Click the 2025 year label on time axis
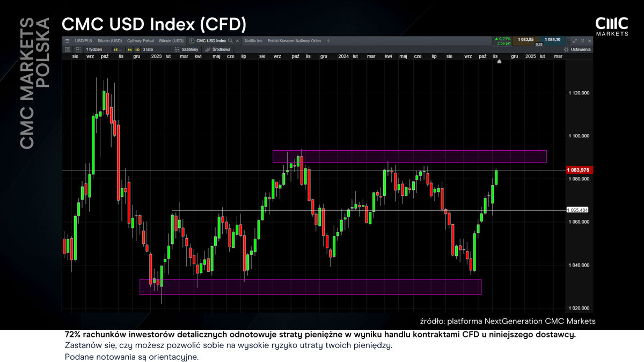 tap(530, 56)
